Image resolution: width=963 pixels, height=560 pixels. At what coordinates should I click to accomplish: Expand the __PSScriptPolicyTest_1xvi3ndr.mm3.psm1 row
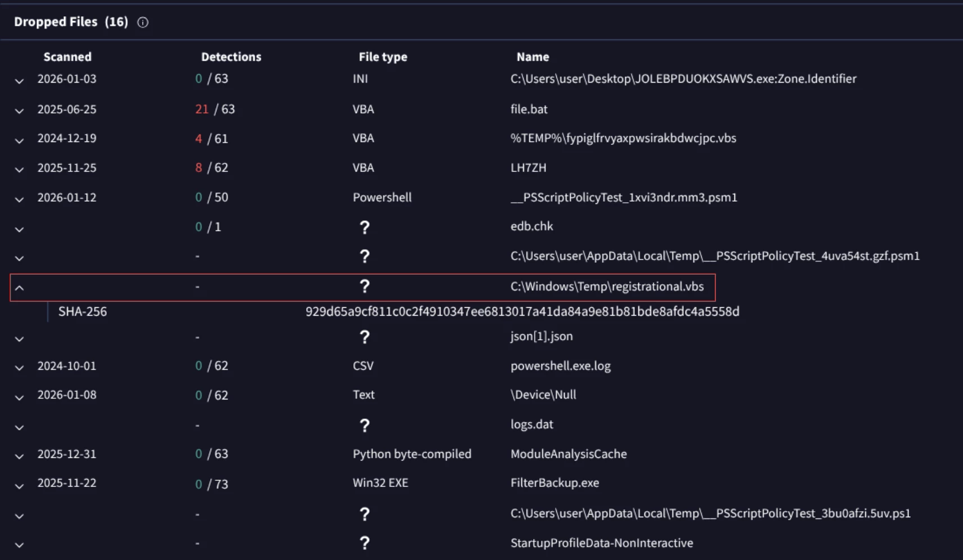pyautogui.click(x=19, y=199)
